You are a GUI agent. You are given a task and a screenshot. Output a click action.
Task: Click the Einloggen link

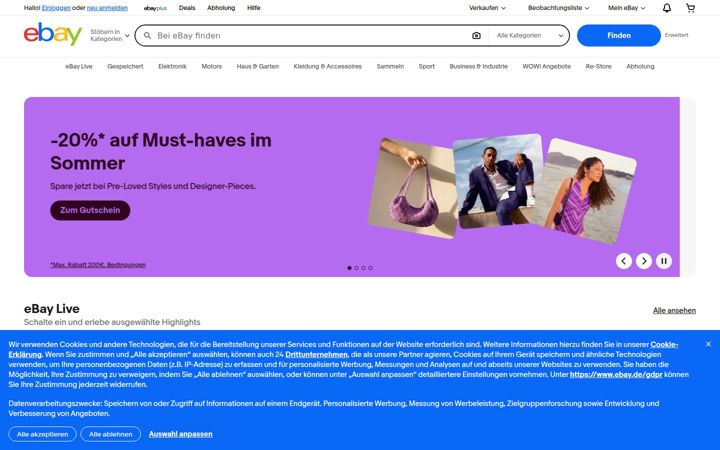[x=56, y=8]
